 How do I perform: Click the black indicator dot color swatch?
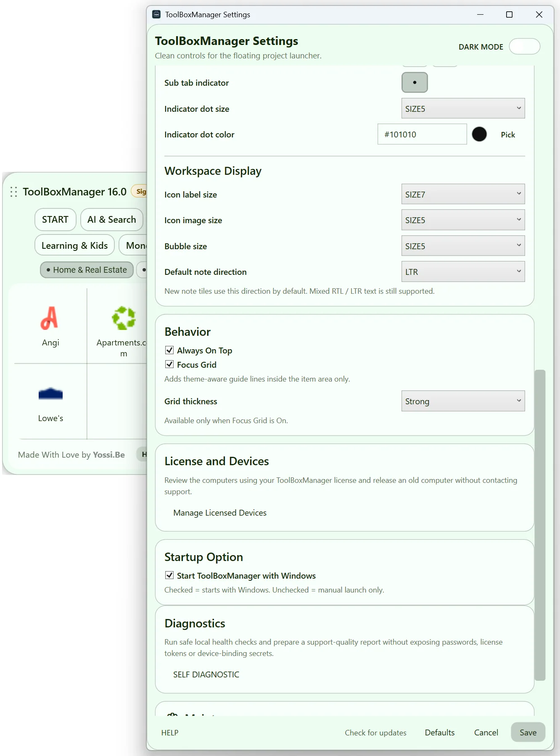point(479,134)
